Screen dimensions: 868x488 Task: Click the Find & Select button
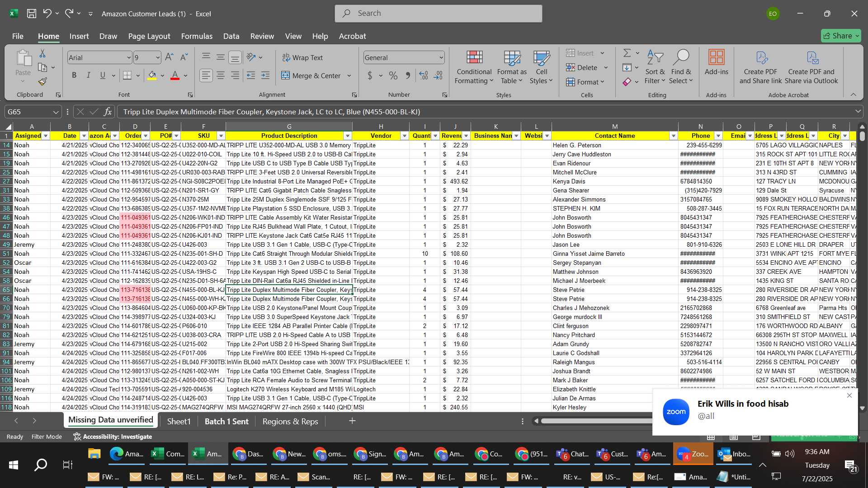(681, 67)
